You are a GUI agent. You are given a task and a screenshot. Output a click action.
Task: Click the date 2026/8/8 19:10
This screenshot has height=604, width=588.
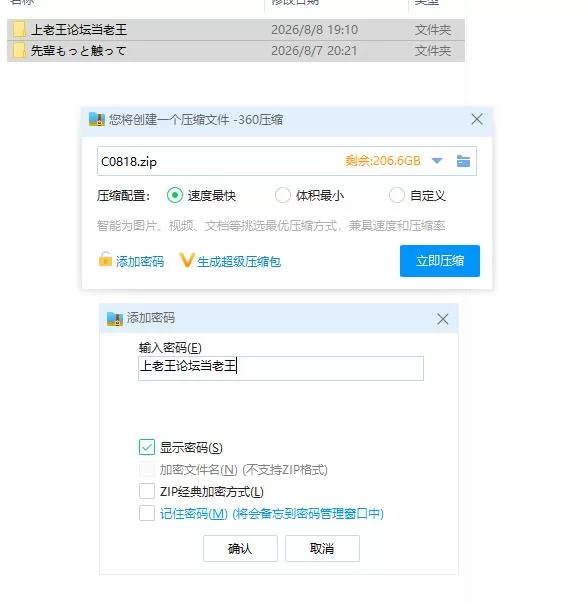(x=314, y=30)
